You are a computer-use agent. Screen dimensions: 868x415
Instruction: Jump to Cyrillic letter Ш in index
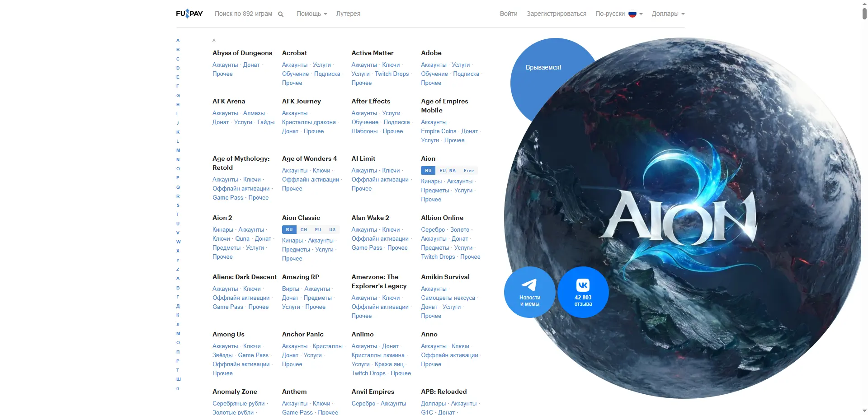(x=178, y=379)
